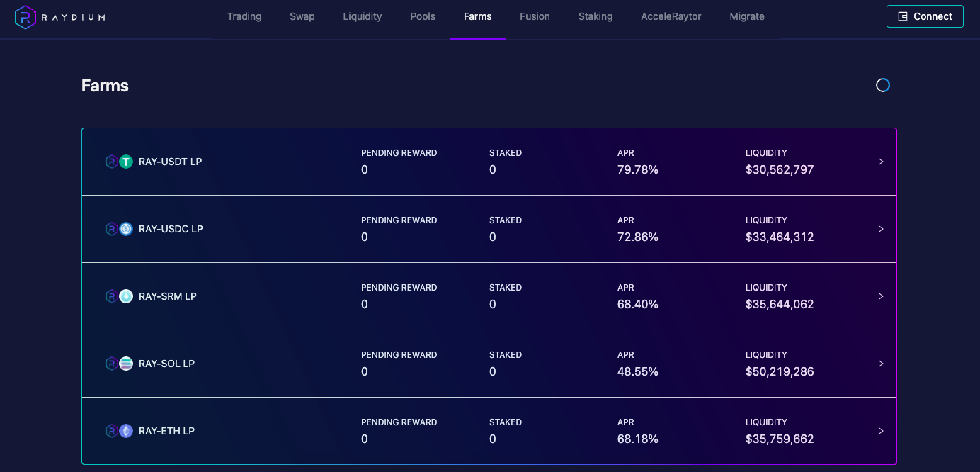The height and width of the screenshot is (472, 980).
Task: Click the RAY token icon in RAY-USDC row
Action: pos(111,229)
